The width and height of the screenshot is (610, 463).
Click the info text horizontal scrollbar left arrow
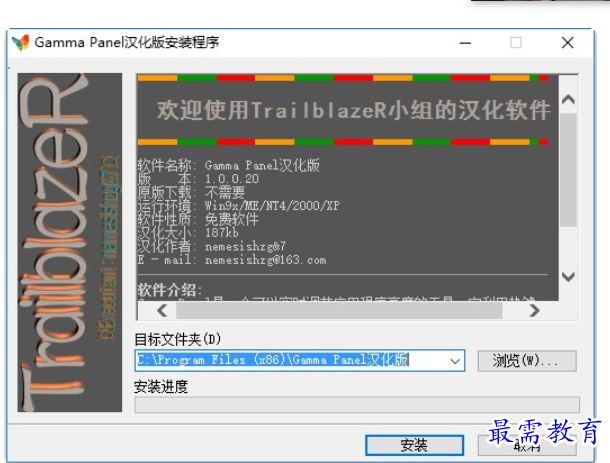click(162, 310)
